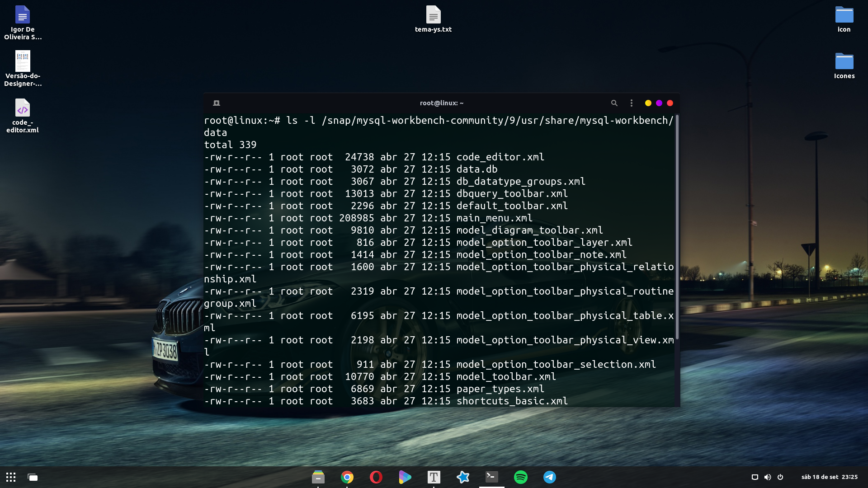Click the workspaces overview taskbar icon
The width and height of the screenshot is (868, 488).
pos(33,477)
